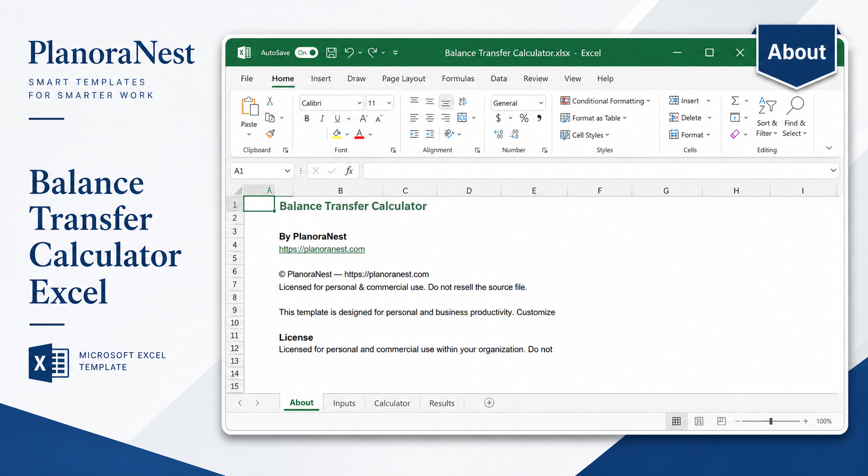Click the Insert Function fx icon
Viewport: 868px width, 476px height.
[x=349, y=171]
